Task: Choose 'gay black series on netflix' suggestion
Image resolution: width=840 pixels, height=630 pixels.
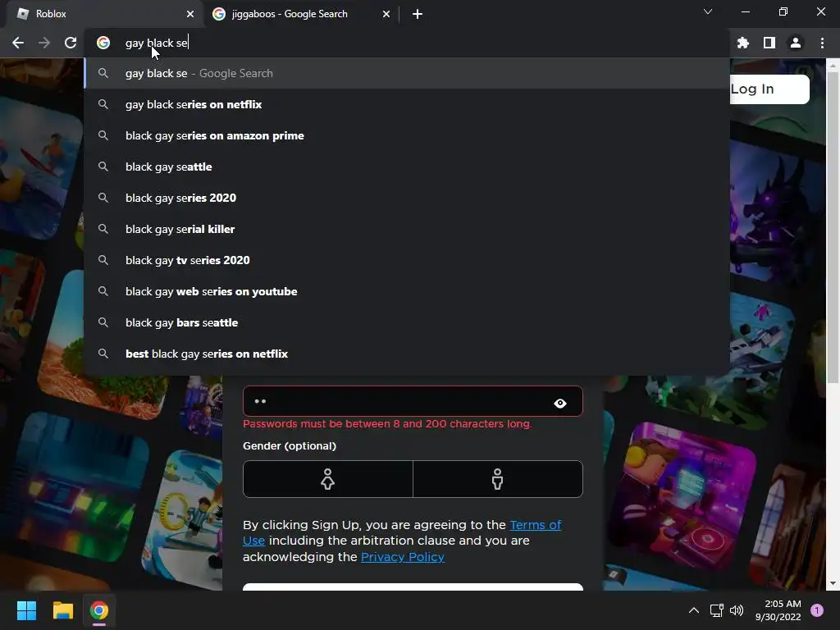Action: pyautogui.click(x=407, y=104)
